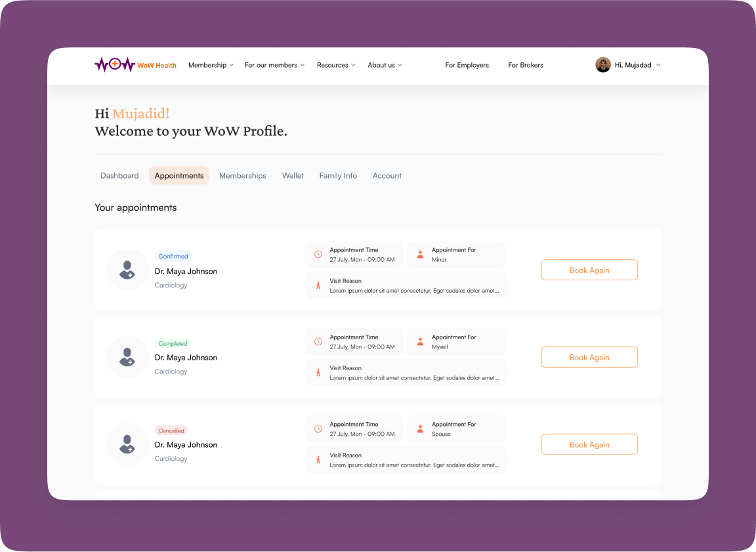Click clock icon in Confirmed appointment card
The width and height of the screenshot is (756, 552).
(318, 255)
